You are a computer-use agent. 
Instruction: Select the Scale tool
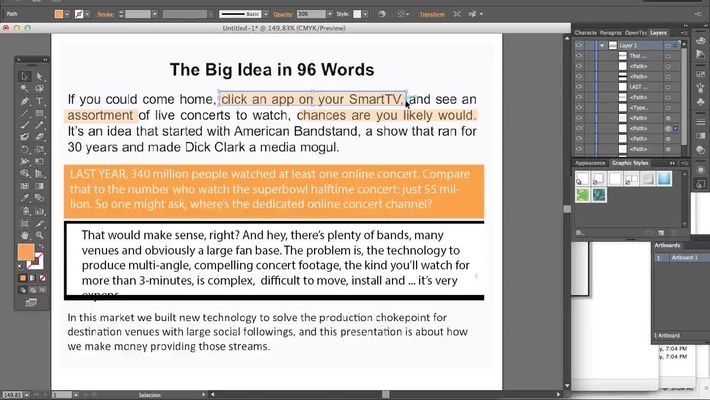(39, 149)
